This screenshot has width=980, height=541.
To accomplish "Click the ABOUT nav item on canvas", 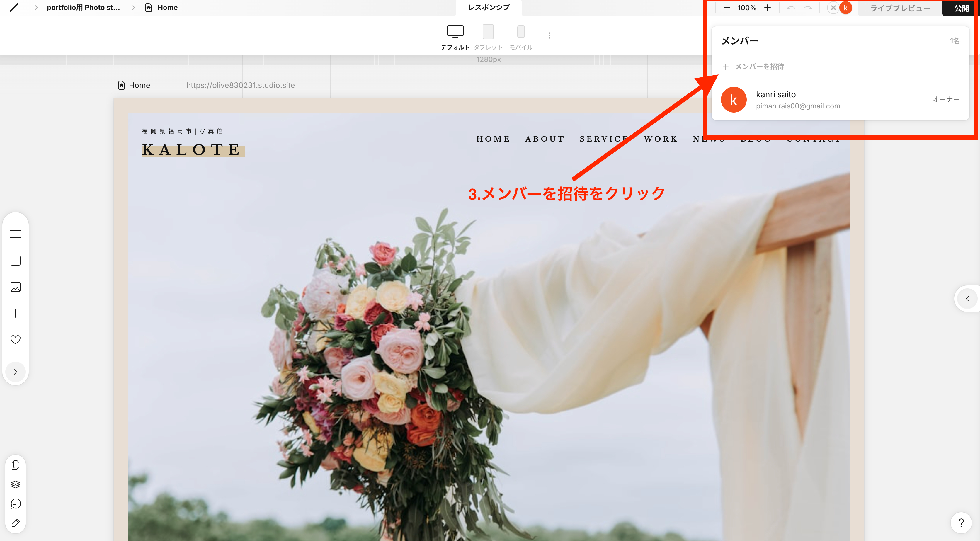I will pyautogui.click(x=545, y=139).
